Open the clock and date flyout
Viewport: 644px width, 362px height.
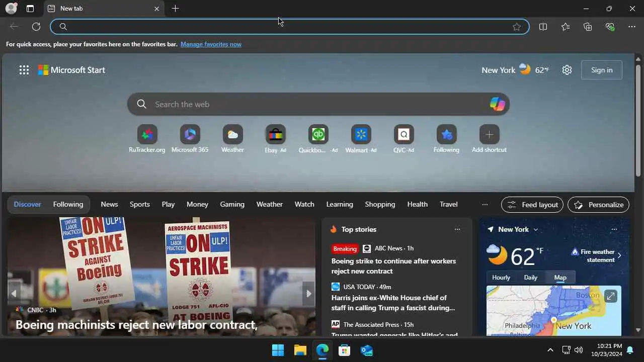coord(607,350)
